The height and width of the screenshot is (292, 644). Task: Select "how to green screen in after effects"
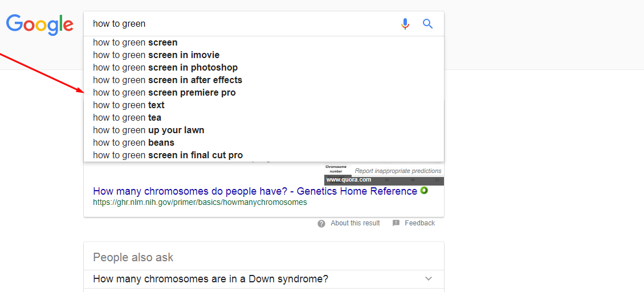(x=264, y=80)
